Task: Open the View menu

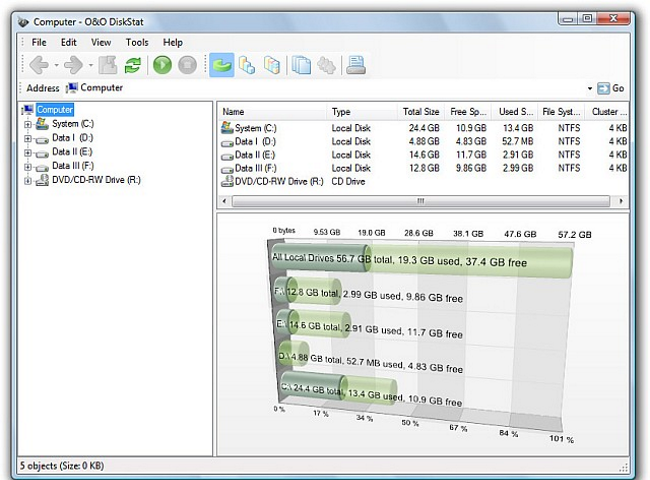Action: [x=101, y=42]
